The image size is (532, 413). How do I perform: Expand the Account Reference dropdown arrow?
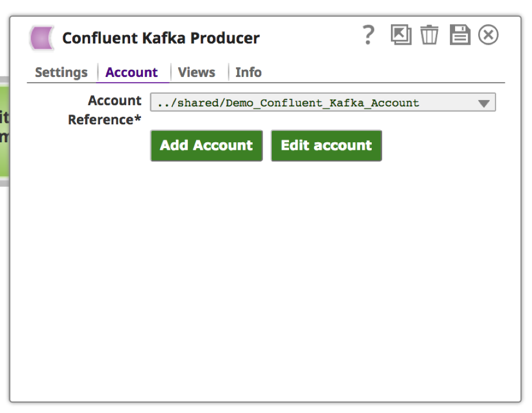pos(483,103)
